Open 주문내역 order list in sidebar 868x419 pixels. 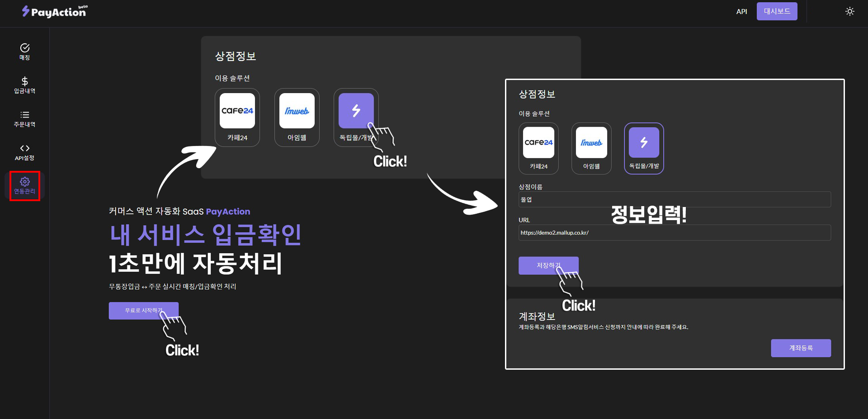click(25, 118)
